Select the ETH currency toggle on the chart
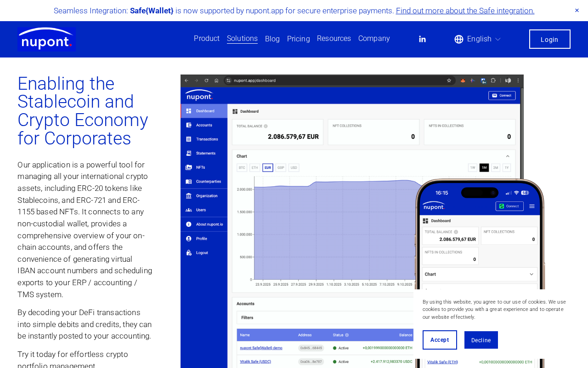 [x=255, y=167]
